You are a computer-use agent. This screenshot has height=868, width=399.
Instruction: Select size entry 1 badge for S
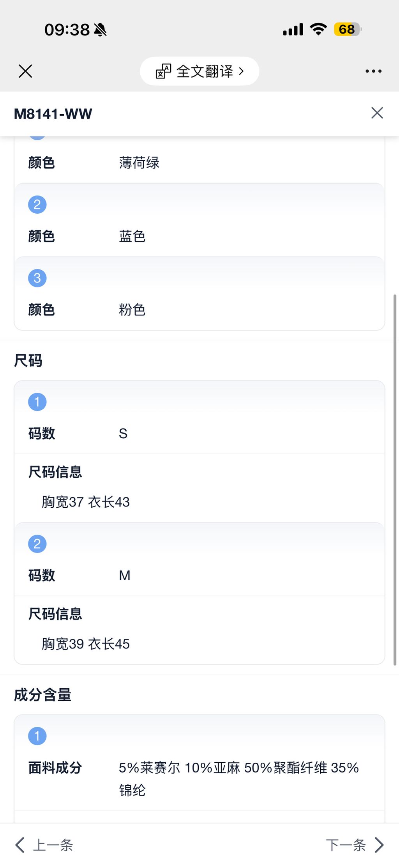point(37,402)
